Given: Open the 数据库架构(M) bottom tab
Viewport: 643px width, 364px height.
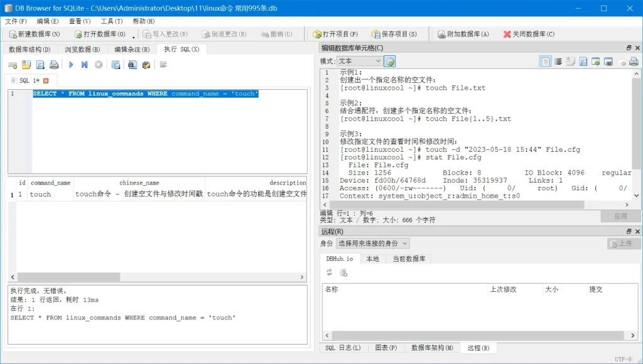Looking at the screenshot, I should 432,348.
